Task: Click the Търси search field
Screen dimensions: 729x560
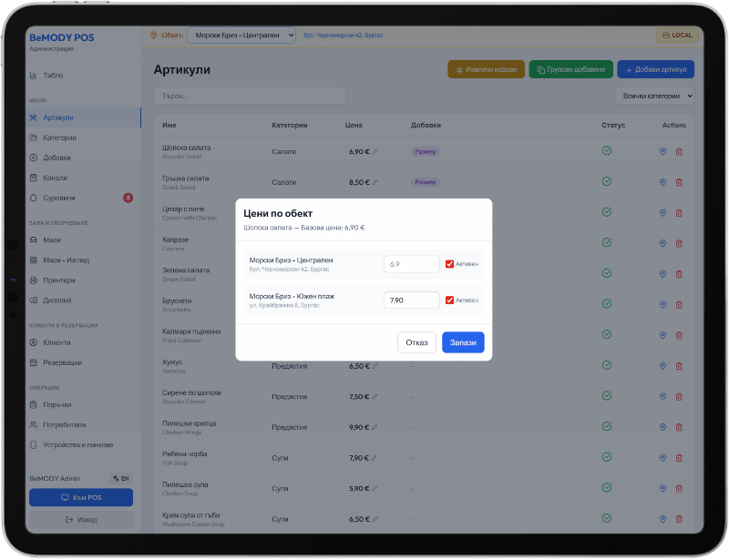Action: click(250, 97)
